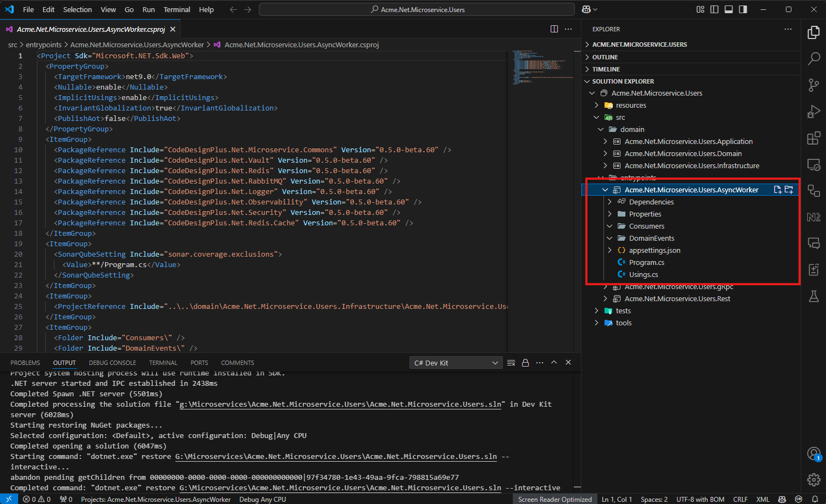Toggle Screen Reader Optimized status item
This screenshot has height=504, width=826.
(x=555, y=499)
